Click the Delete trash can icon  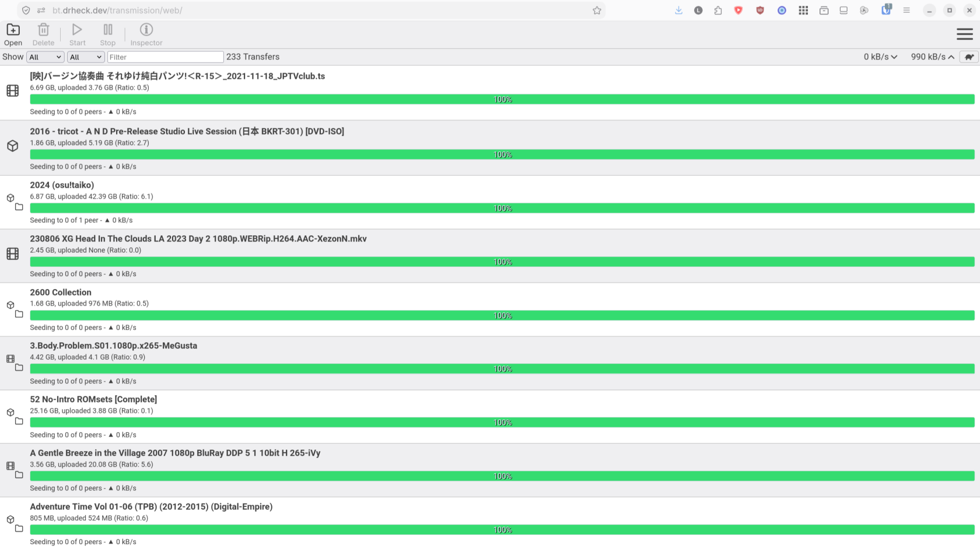coord(43,30)
